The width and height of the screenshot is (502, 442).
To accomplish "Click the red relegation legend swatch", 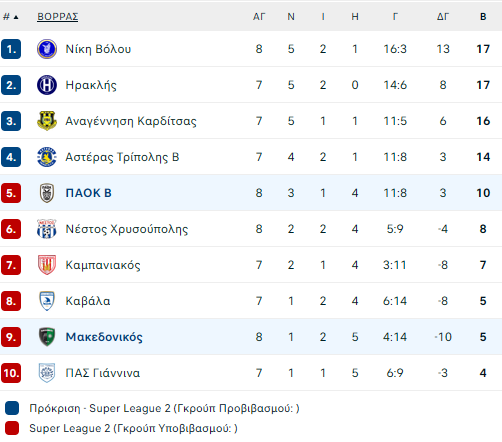I will tap(12, 428).
